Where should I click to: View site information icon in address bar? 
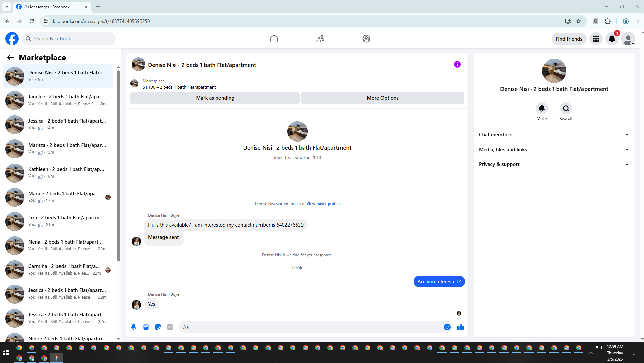(x=46, y=21)
